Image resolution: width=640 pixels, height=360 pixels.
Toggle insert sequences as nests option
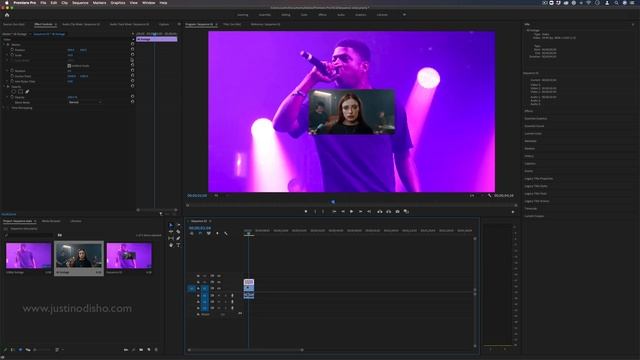click(x=191, y=233)
